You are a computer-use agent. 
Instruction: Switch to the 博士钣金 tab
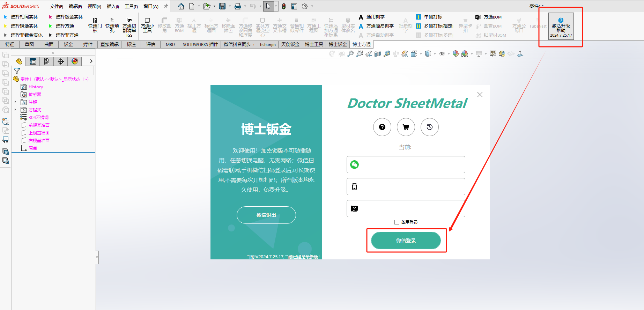[338, 44]
